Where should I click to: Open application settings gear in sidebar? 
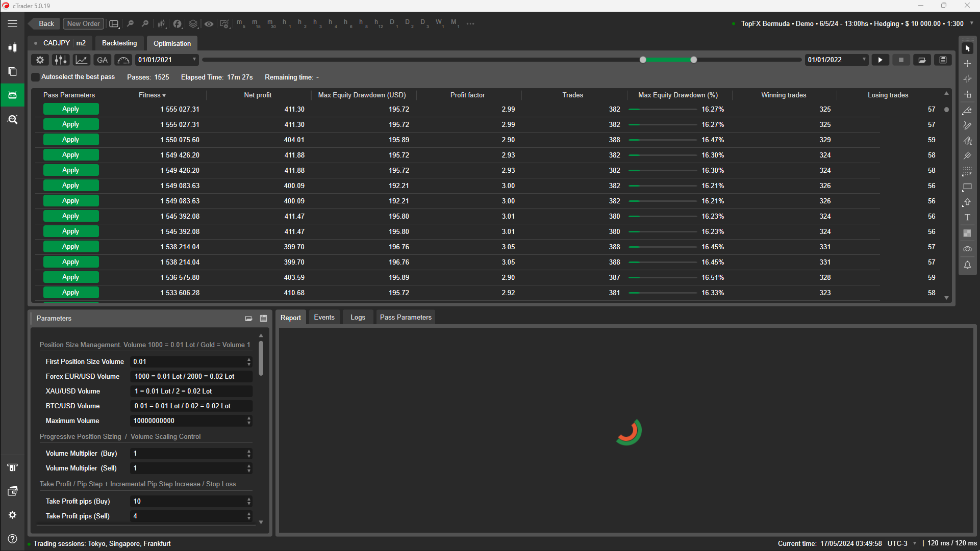12,515
